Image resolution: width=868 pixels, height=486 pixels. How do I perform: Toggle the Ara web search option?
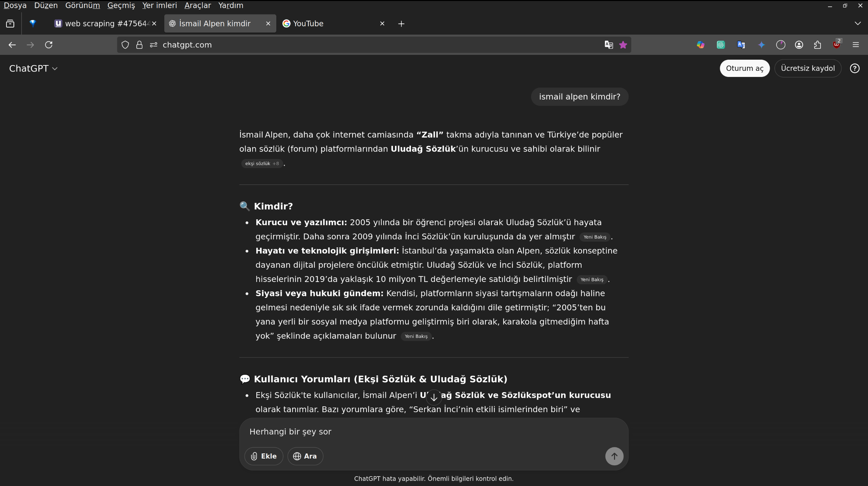(305, 456)
